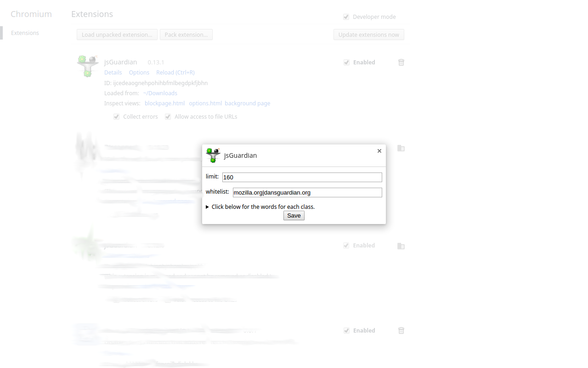Toggle Developer mode checkbox
Viewport: 588px width, 368px height.
pyautogui.click(x=346, y=17)
